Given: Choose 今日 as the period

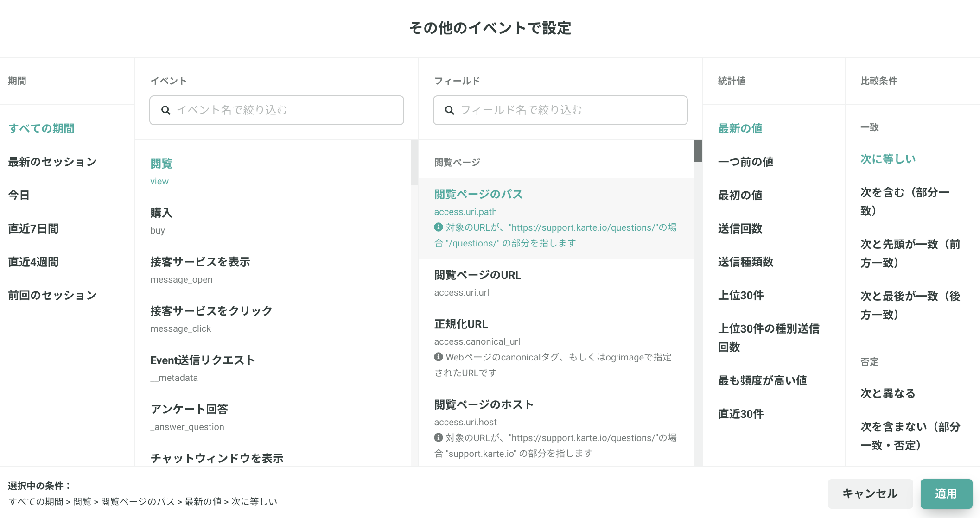Looking at the screenshot, I should (19, 195).
